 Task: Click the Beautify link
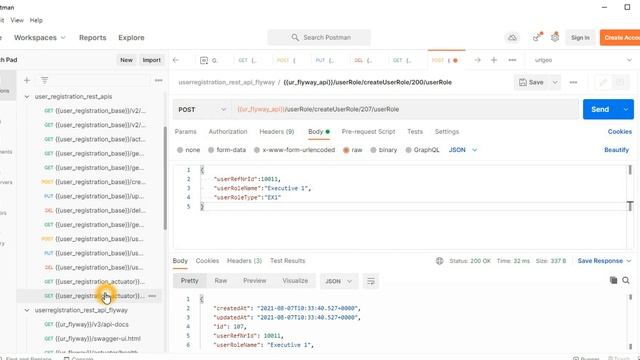(616, 150)
